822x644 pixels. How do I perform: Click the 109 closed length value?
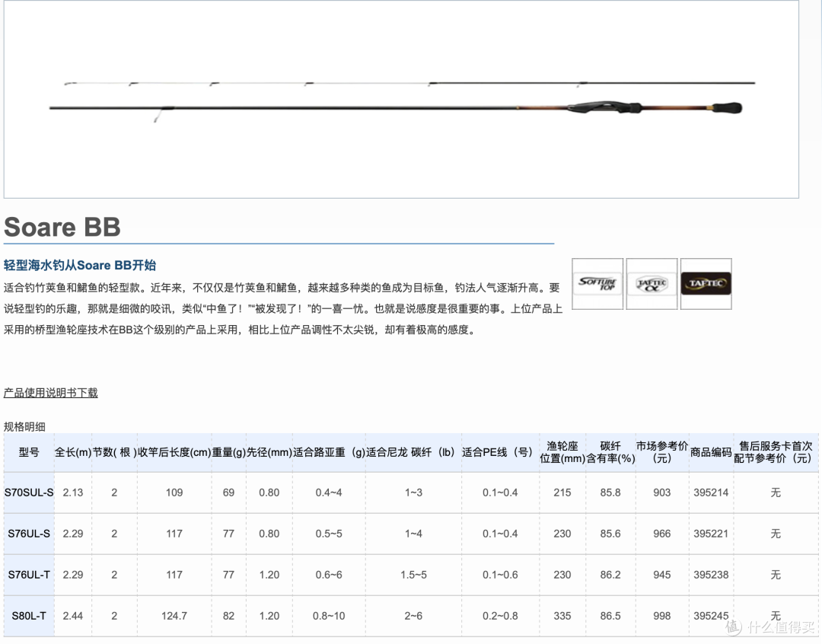(x=174, y=493)
